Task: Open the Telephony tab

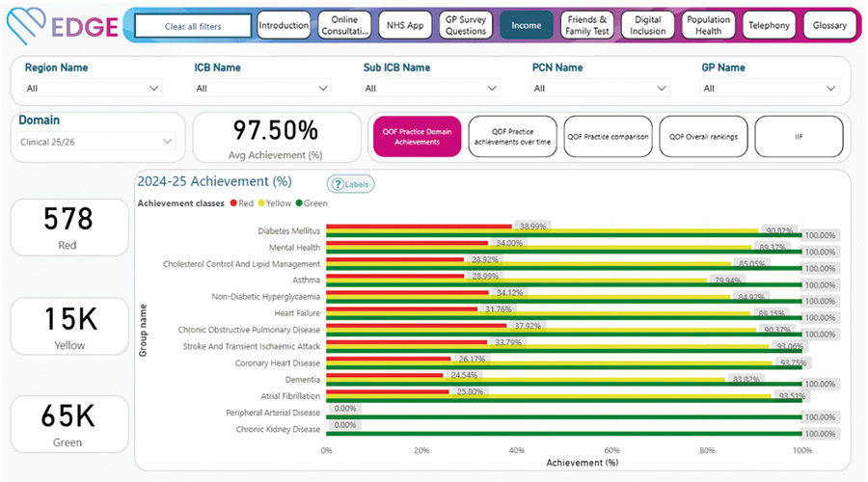Action: point(770,26)
